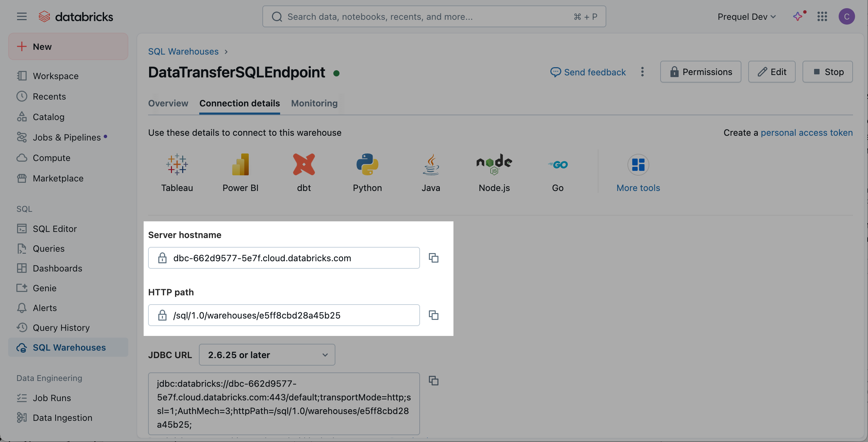Open the JDBC URL version dropdown
The image size is (868, 442).
coord(267,355)
